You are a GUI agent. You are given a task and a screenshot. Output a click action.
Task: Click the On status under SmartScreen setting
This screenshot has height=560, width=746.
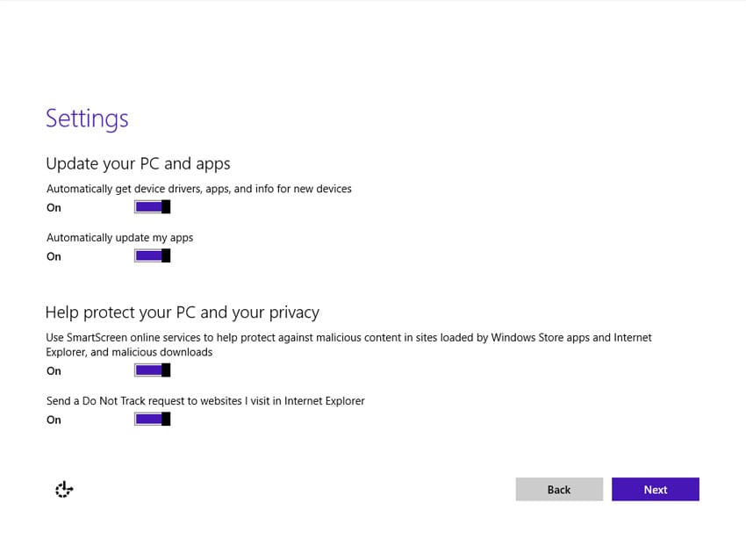click(x=54, y=371)
